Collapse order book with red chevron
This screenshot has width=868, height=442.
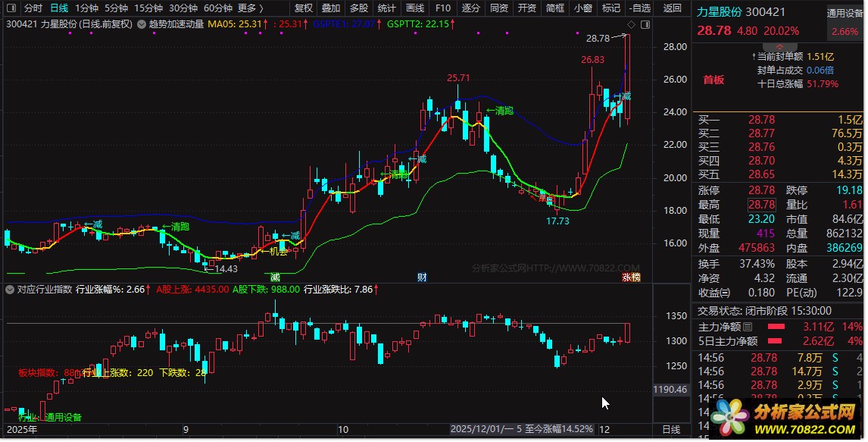(779, 48)
